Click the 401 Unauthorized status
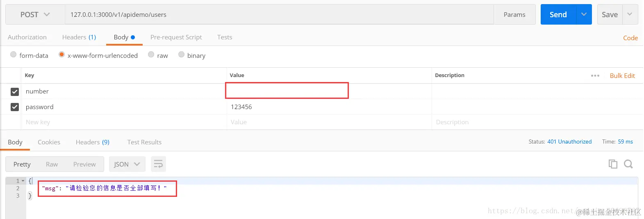The image size is (644, 219). 569,141
